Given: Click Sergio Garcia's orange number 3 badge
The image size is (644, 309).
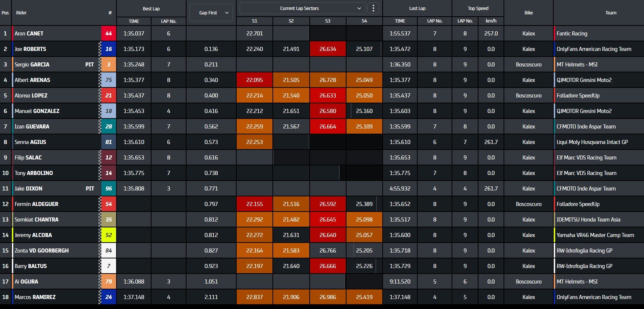Looking at the screenshot, I should [109, 65].
